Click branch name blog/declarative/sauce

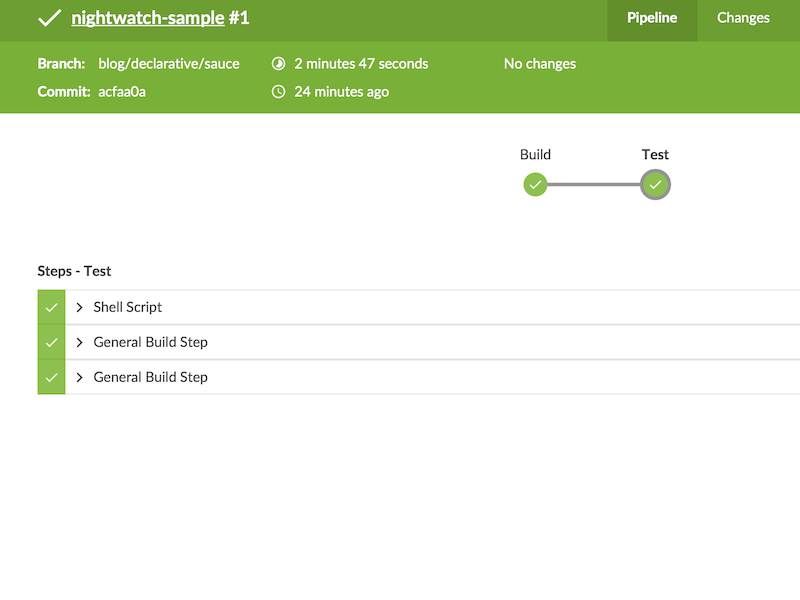click(x=169, y=64)
